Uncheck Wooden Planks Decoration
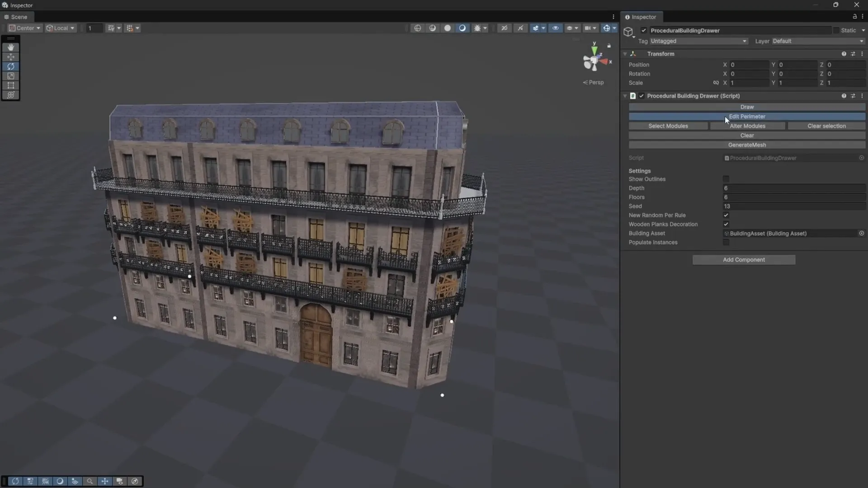The image size is (868, 488). click(x=726, y=224)
